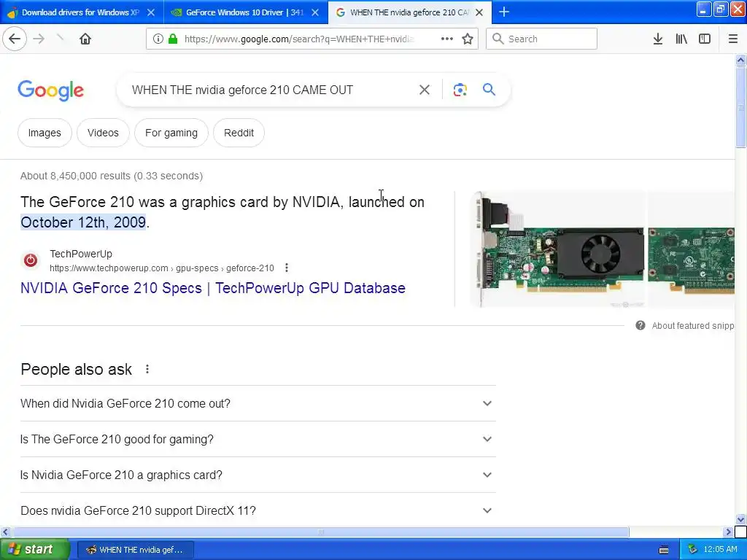Click the keyboard icon in system tray
Viewport: 747px width, 560px height.
[x=664, y=550]
